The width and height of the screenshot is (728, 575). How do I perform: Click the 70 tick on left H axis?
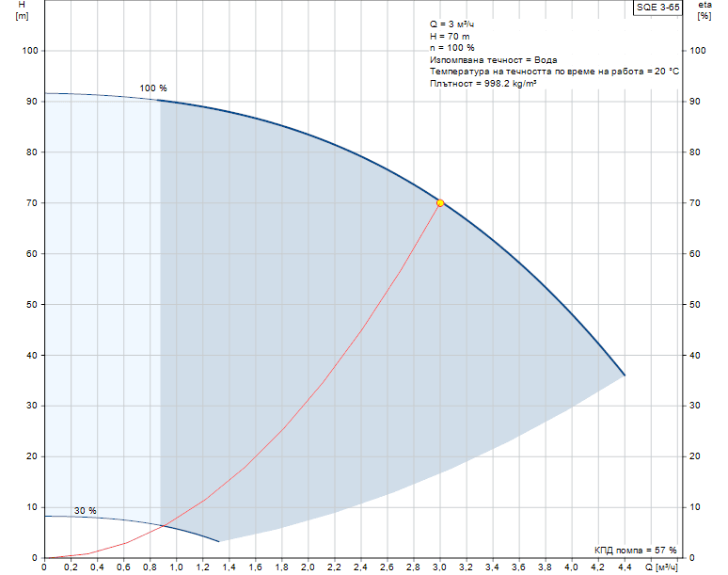pos(30,203)
